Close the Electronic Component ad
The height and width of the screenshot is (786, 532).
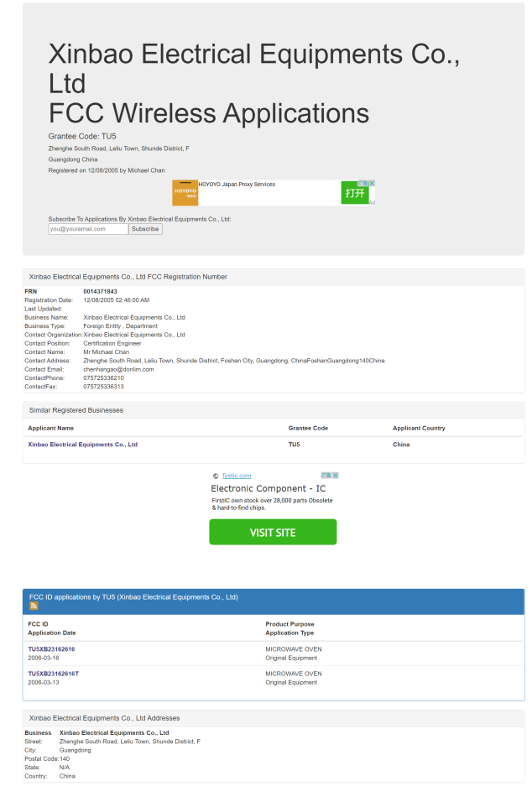click(x=335, y=475)
